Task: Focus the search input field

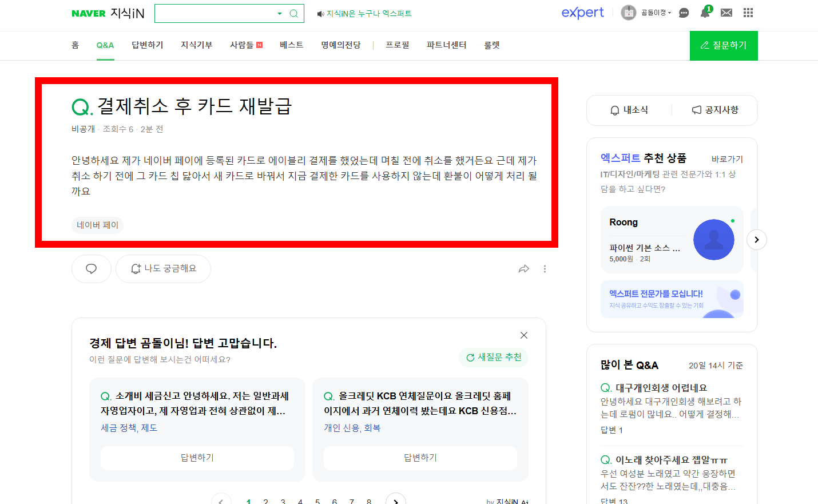Action: [x=216, y=14]
